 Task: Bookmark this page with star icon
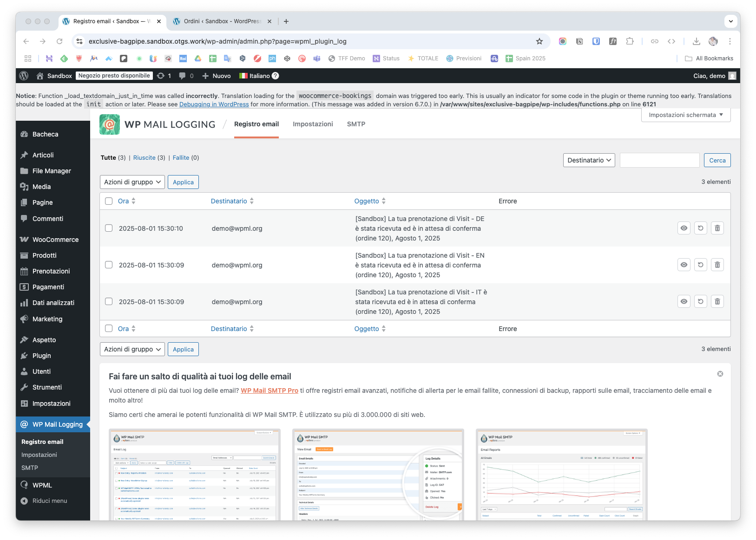(x=539, y=41)
